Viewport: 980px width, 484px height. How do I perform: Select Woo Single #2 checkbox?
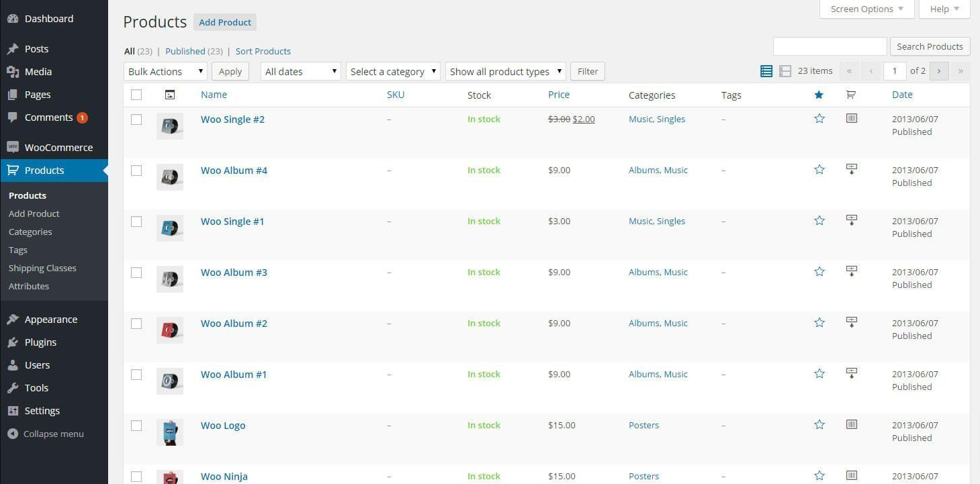[x=136, y=119]
